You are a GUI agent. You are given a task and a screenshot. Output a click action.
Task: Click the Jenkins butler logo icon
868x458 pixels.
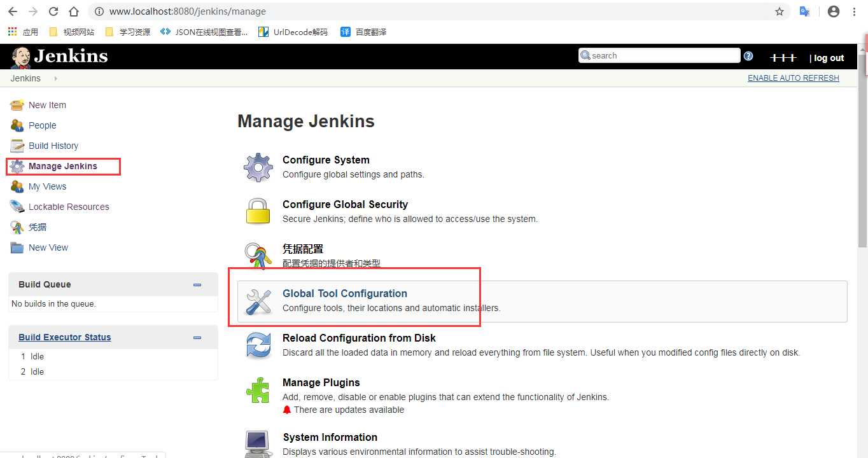tap(20, 57)
